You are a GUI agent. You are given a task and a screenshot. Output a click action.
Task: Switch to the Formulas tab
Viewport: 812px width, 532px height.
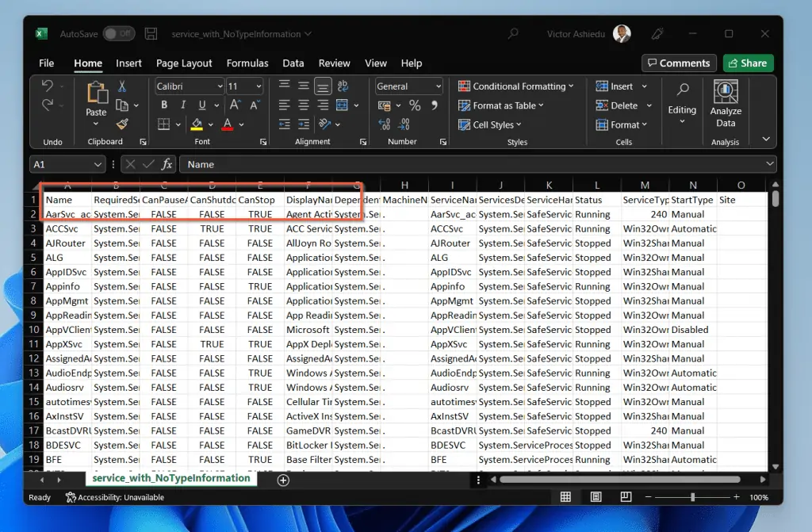pyautogui.click(x=247, y=63)
